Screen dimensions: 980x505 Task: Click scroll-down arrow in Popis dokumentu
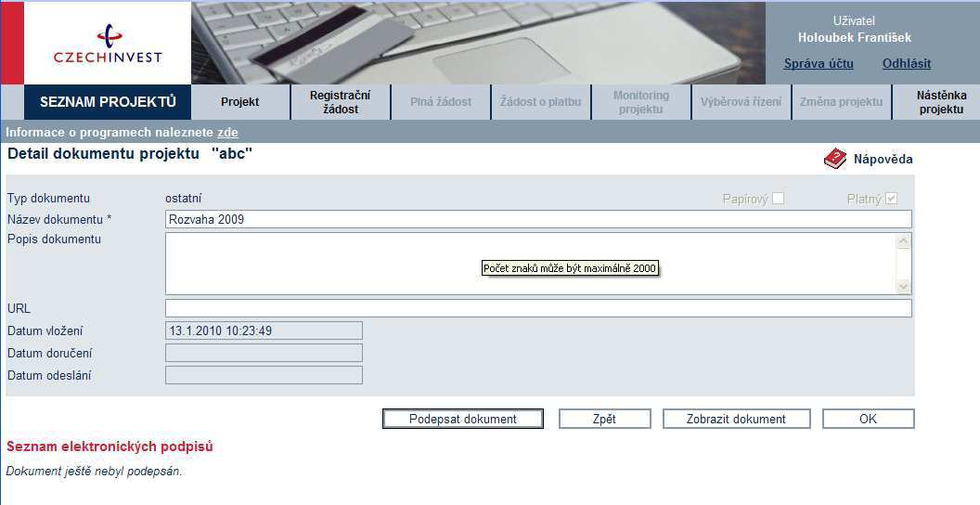click(x=903, y=286)
